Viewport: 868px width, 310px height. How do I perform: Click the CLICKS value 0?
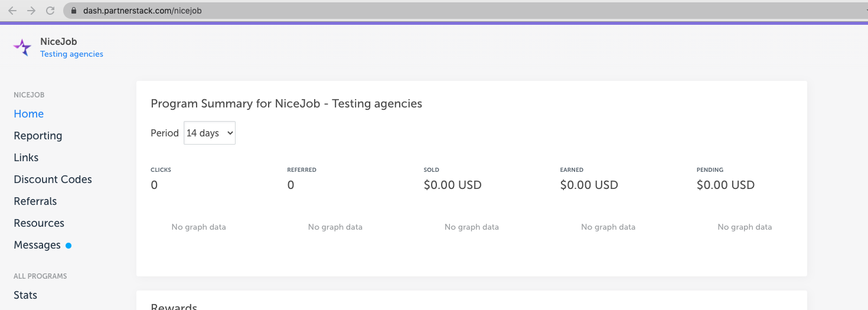coord(154,185)
